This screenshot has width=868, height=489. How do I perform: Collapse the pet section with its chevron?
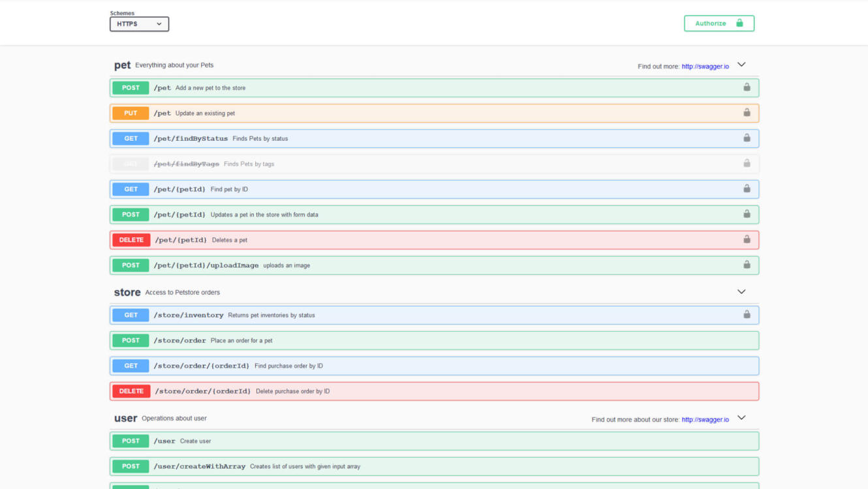coord(741,65)
